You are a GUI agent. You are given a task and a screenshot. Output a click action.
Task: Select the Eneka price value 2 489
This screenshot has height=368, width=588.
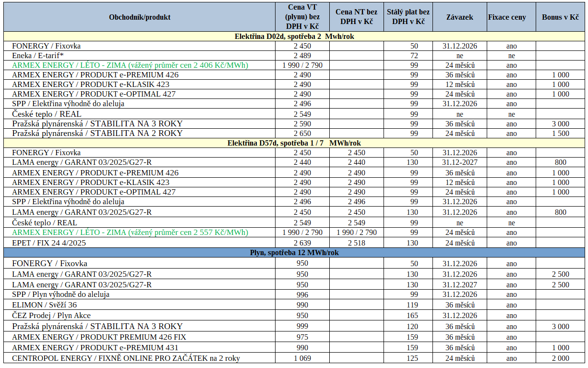click(x=302, y=56)
